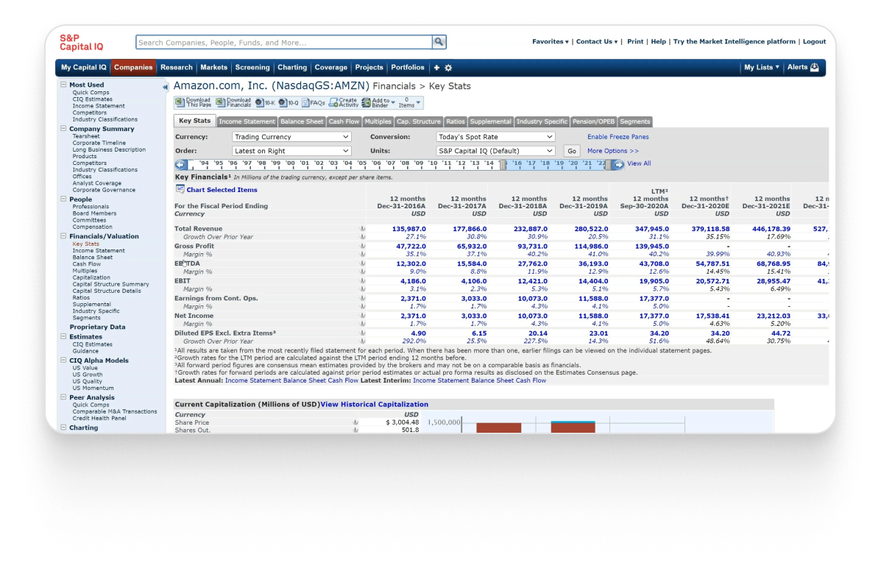The height and width of the screenshot is (588, 881).
Task: Click Download This Page Excel icon
Action: (x=180, y=103)
